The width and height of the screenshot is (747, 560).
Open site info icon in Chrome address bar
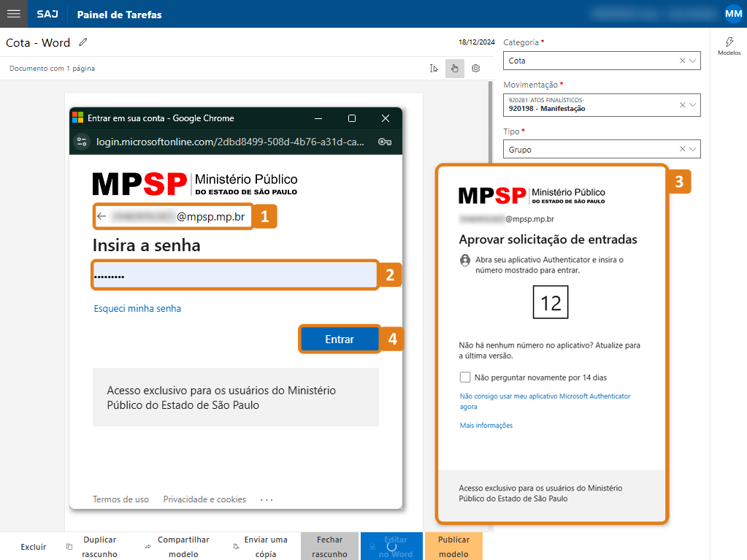click(x=82, y=142)
